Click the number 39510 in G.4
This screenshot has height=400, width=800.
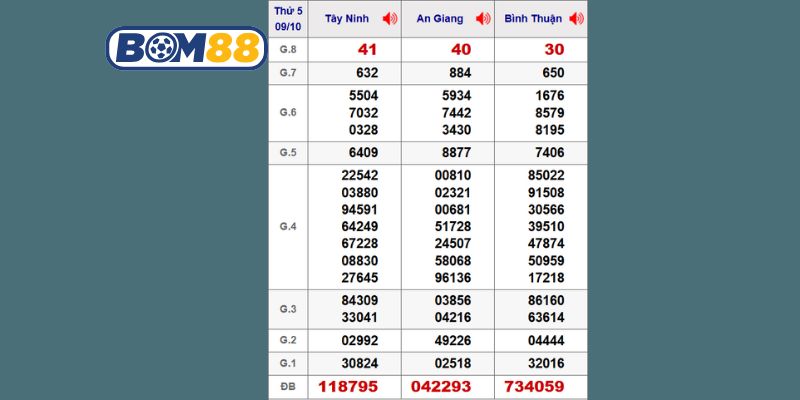(546, 227)
